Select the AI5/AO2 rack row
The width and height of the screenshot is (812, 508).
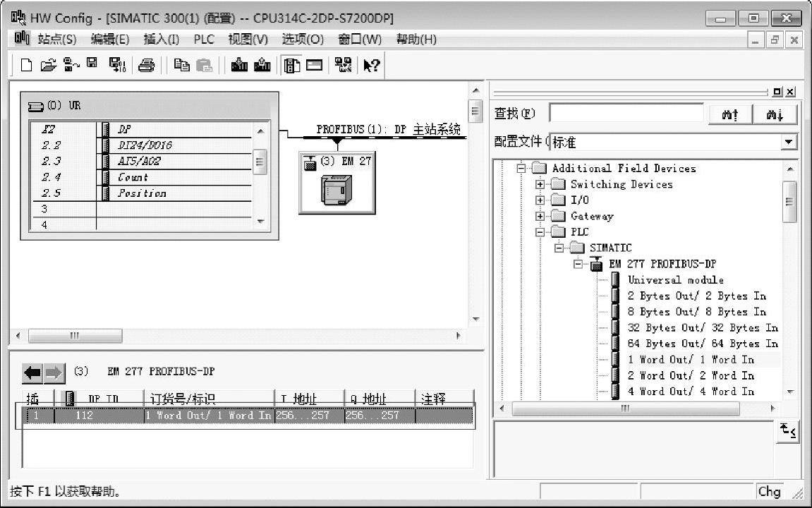pyautogui.click(x=141, y=162)
